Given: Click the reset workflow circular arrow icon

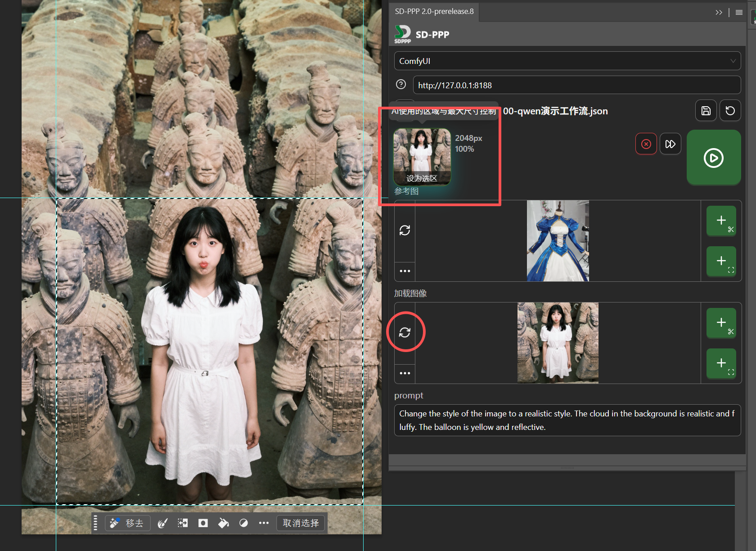Looking at the screenshot, I should pyautogui.click(x=730, y=111).
